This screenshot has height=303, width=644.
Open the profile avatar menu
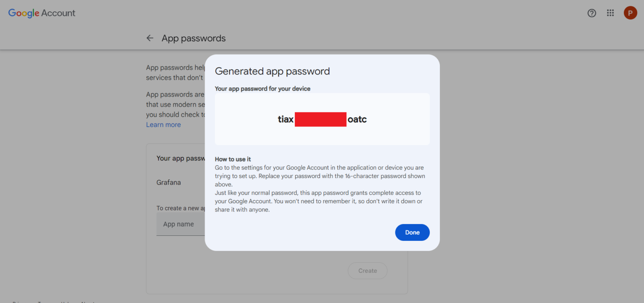(630, 13)
